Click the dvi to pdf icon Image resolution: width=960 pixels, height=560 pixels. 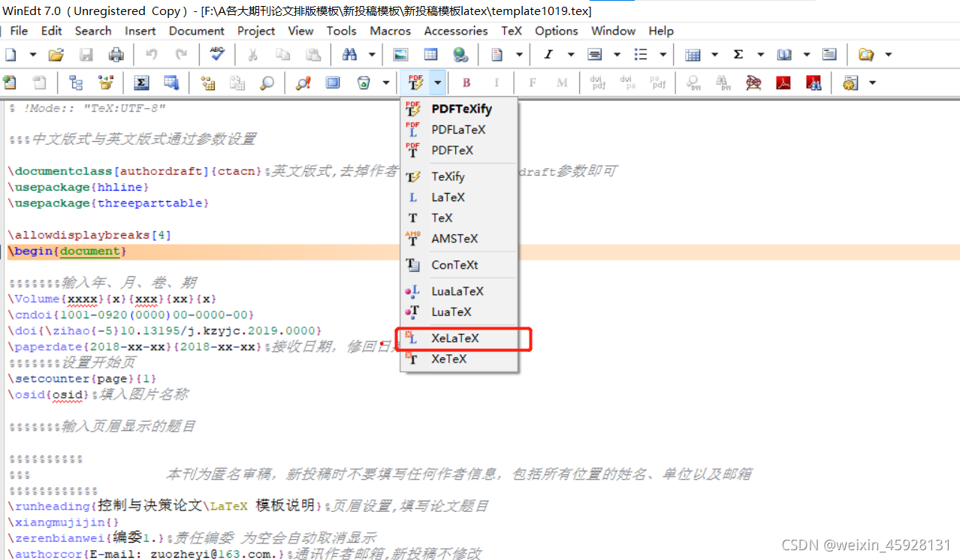pos(598,83)
